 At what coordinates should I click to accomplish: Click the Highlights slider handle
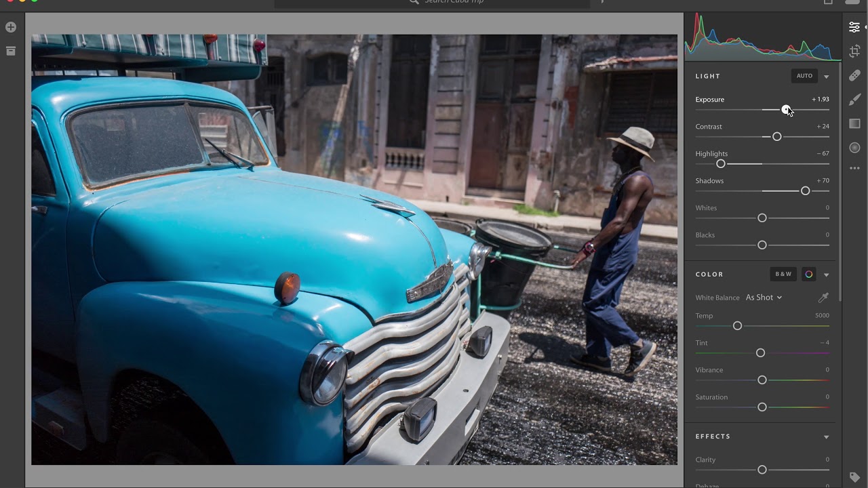(721, 164)
